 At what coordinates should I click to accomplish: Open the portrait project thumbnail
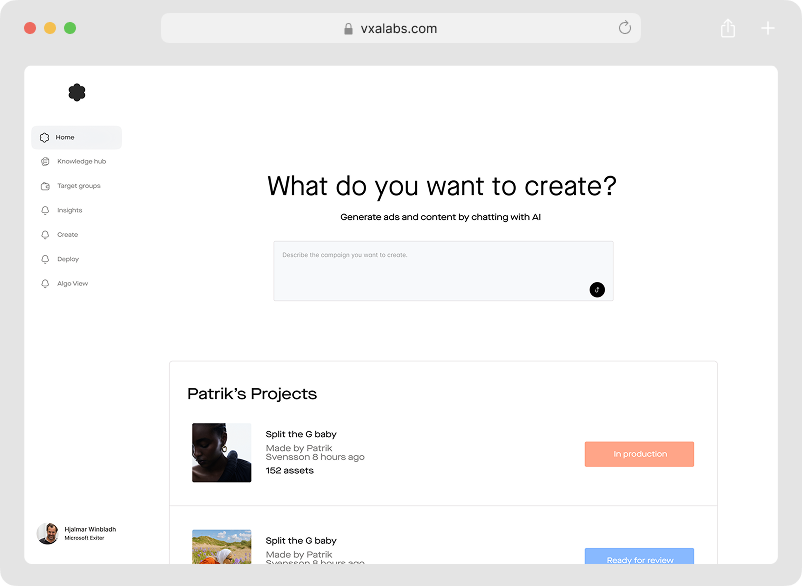pos(221,453)
